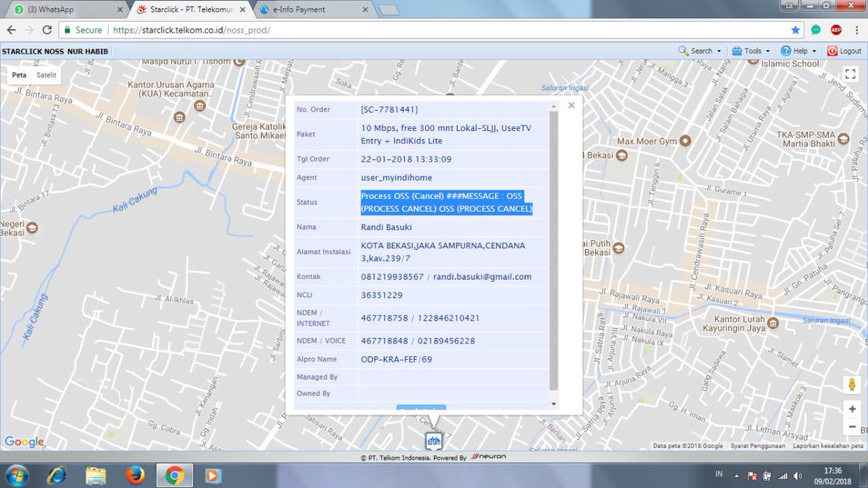Expand the Tools dropdown arrow
This screenshot has width=868, height=488.
pyautogui.click(x=768, y=51)
